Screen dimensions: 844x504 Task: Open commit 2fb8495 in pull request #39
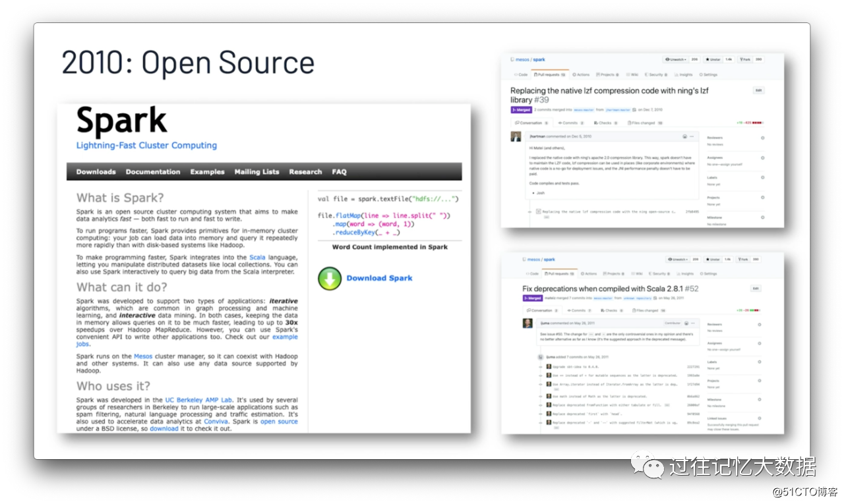(692, 211)
